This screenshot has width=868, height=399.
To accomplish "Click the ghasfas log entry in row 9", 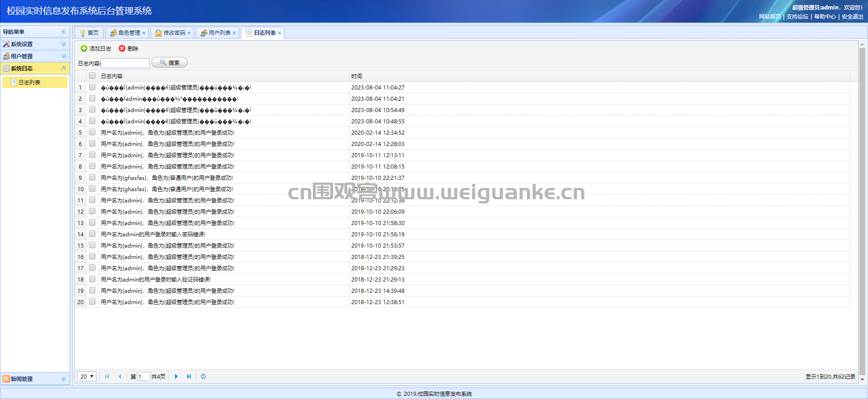I will tap(167, 178).
